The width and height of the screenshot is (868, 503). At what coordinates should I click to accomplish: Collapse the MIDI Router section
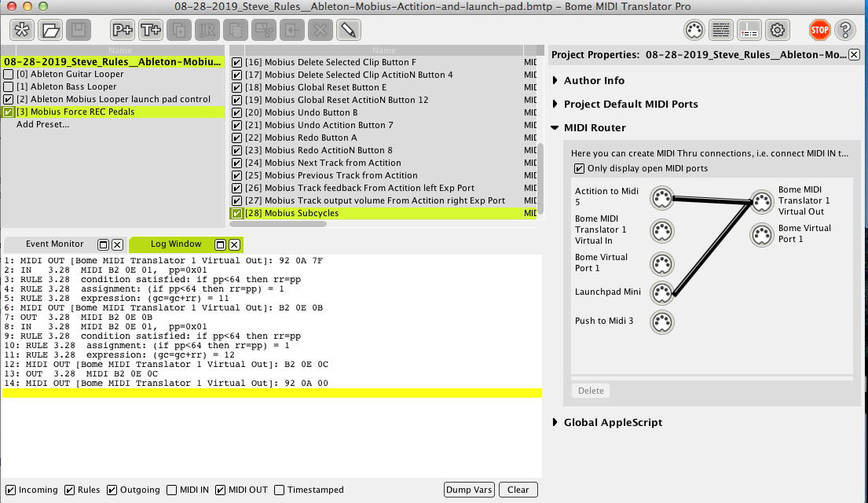(x=555, y=127)
